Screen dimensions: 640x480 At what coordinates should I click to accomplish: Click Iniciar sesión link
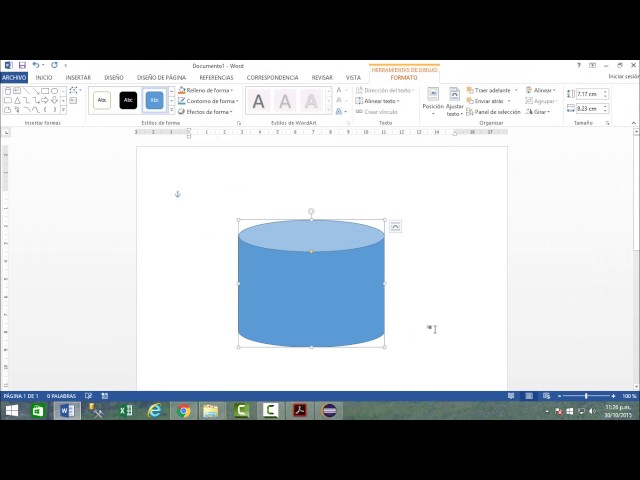tap(622, 77)
